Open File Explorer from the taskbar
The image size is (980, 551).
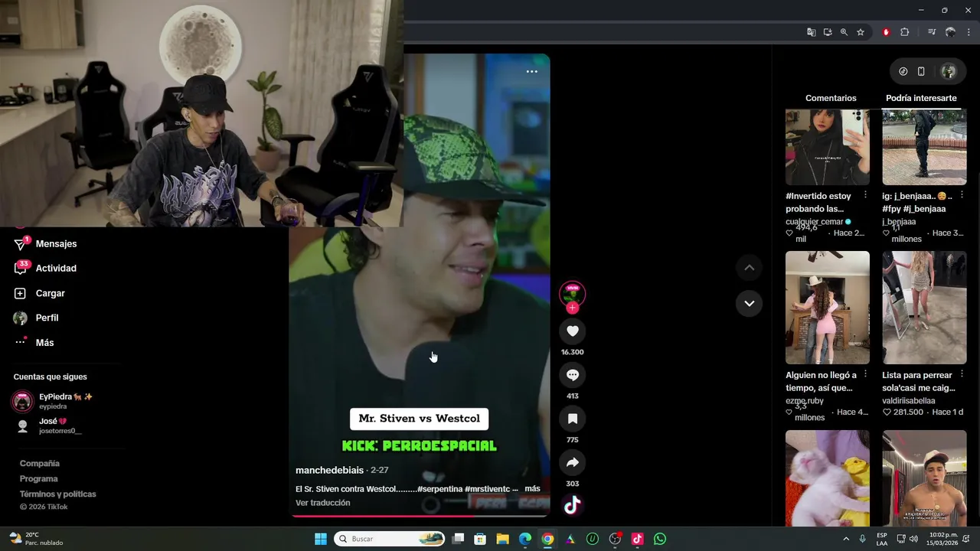tap(502, 539)
